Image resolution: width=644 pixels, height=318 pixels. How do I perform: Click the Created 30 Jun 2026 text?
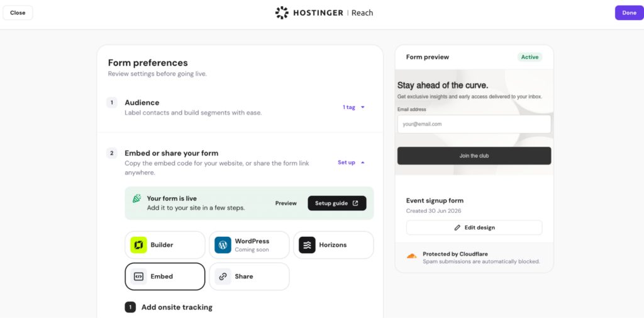coord(434,211)
